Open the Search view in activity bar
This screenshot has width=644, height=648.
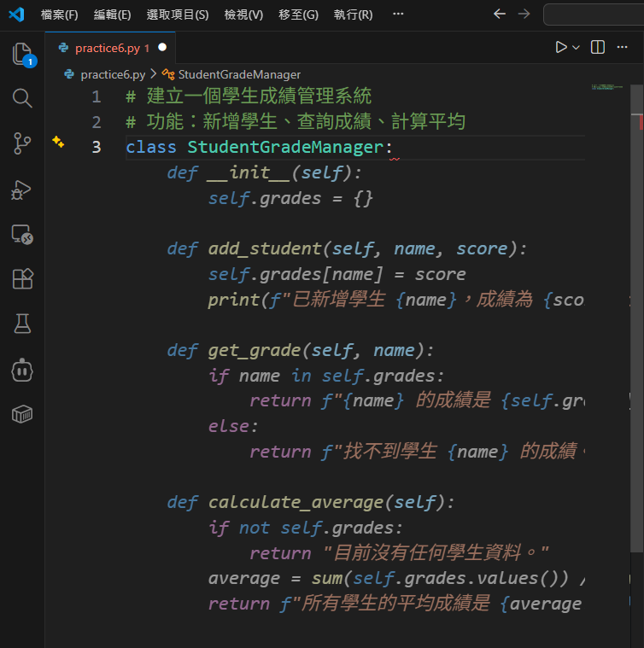[x=22, y=98]
